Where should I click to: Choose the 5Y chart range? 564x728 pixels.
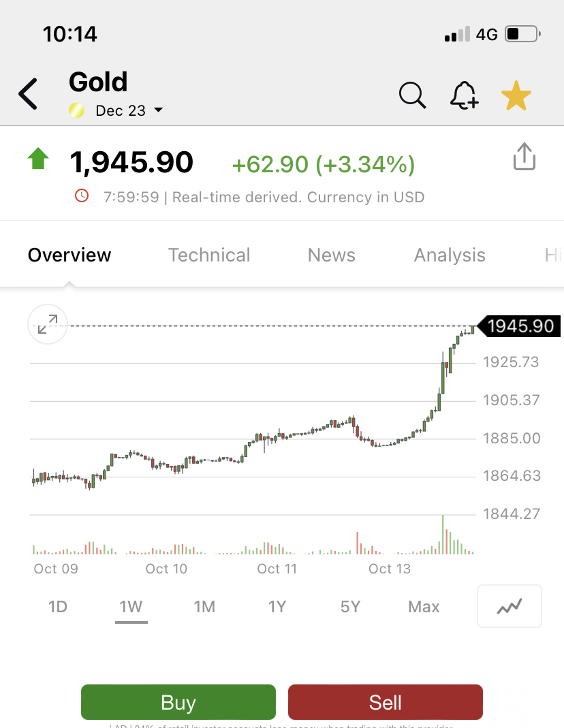click(x=351, y=606)
